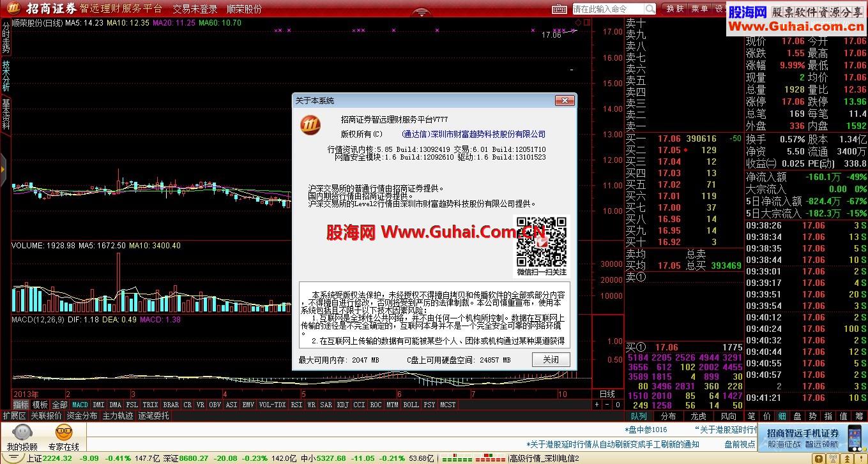Click the antenna signal status icon
Screen dimensions: 868x464
point(833,458)
